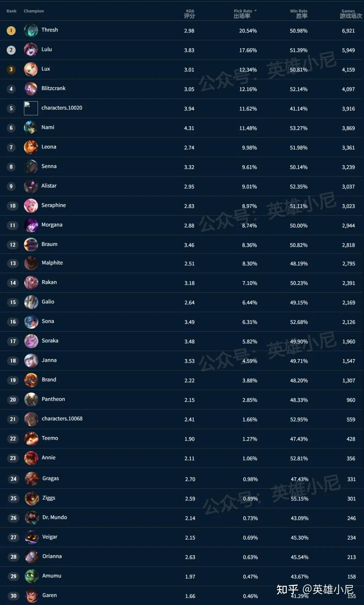The height and width of the screenshot is (605, 364).
Task: Click broken image for characters.10020
Action: click(x=31, y=108)
